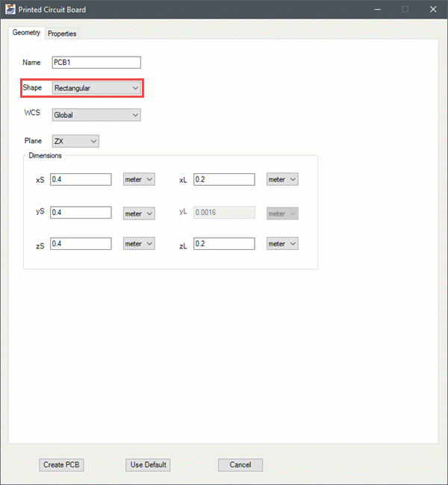Close the Printed Circuit Board window

[433, 10]
